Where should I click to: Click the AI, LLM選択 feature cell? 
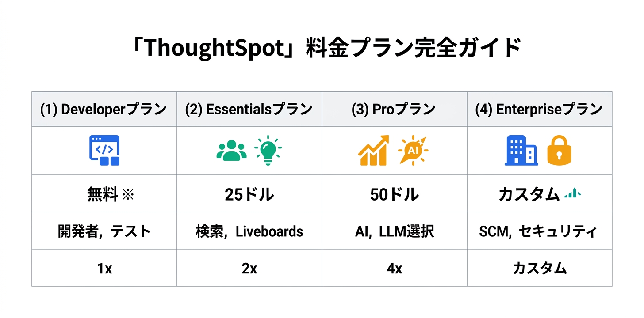coord(394,231)
